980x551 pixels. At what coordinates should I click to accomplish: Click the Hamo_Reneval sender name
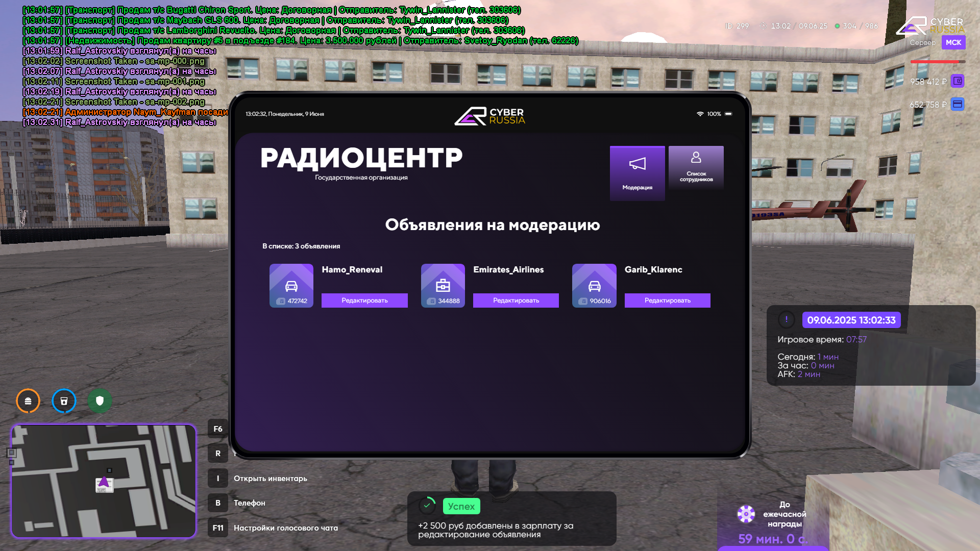[352, 270]
